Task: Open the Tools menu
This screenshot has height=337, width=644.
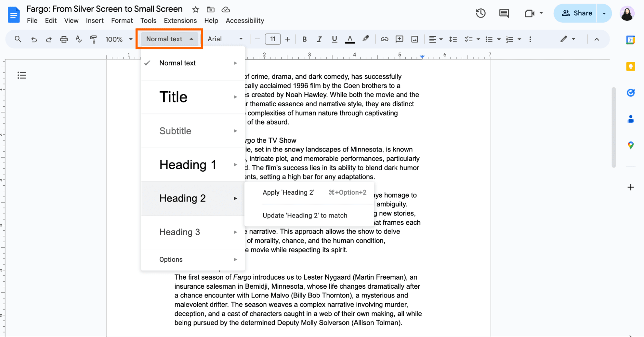Action: tap(148, 21)
